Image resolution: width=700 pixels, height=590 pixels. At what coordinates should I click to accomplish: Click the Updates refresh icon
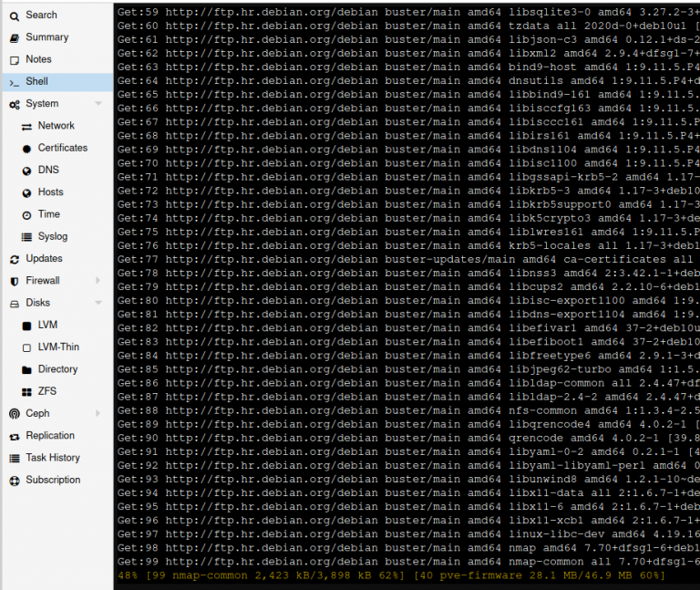pyautogui.click(x=15, y=259)
